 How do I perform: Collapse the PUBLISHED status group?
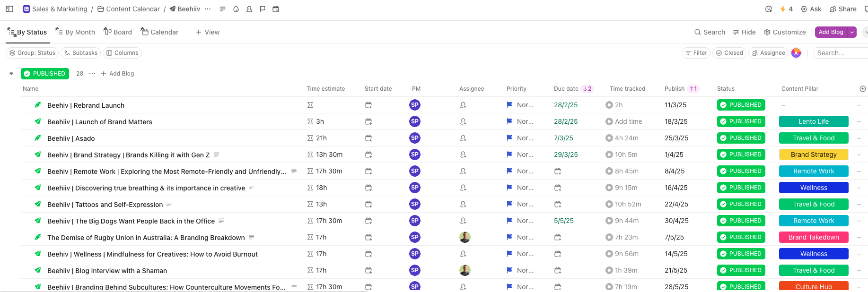[11, 74]
